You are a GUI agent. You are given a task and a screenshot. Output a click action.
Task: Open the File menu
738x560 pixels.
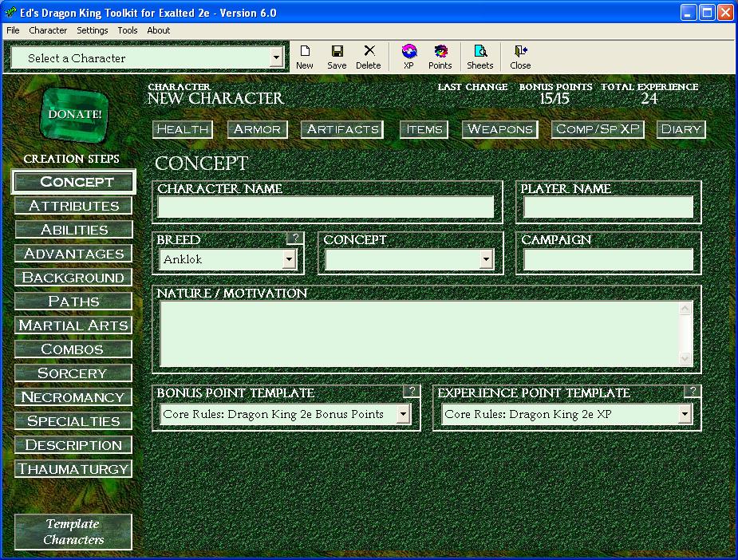tap(14, 30)
